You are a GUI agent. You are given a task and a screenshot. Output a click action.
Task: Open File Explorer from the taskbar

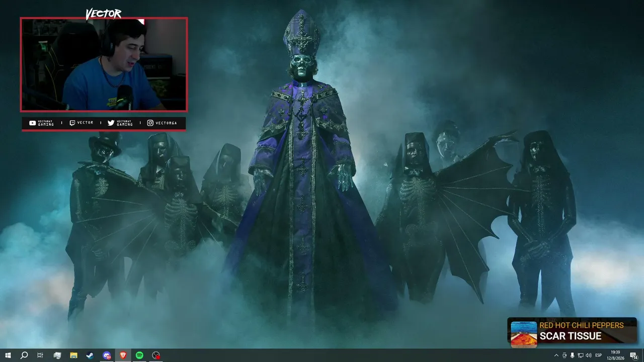73,355
